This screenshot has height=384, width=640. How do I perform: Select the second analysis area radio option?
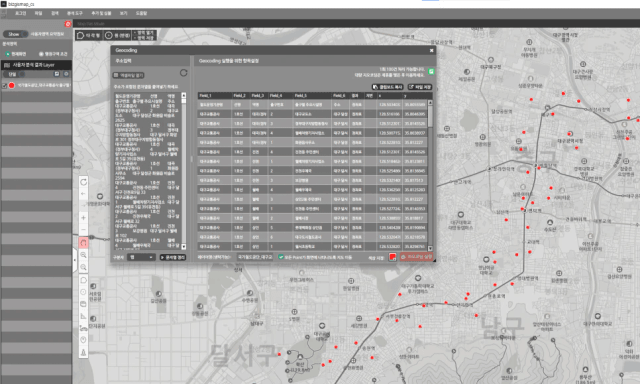point(41,54)
